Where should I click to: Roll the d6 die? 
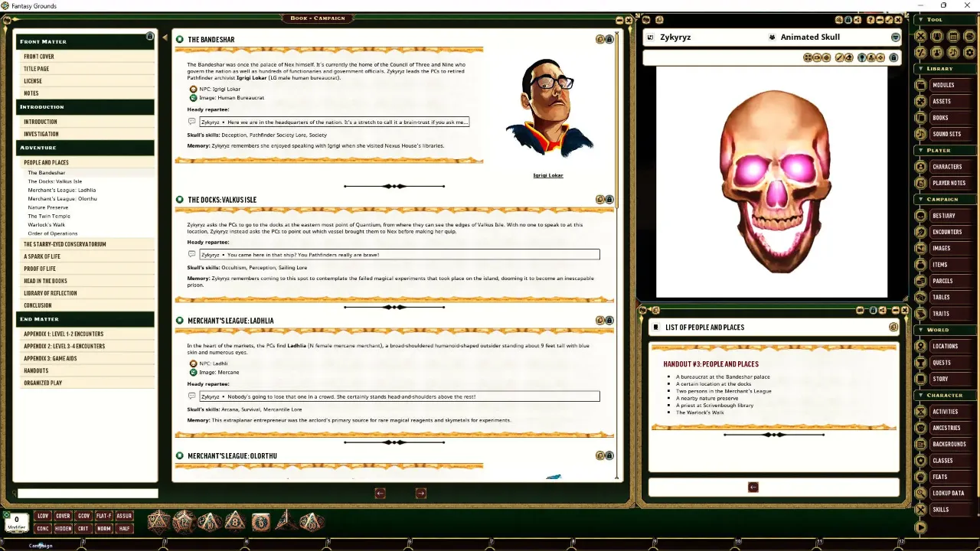260,522
